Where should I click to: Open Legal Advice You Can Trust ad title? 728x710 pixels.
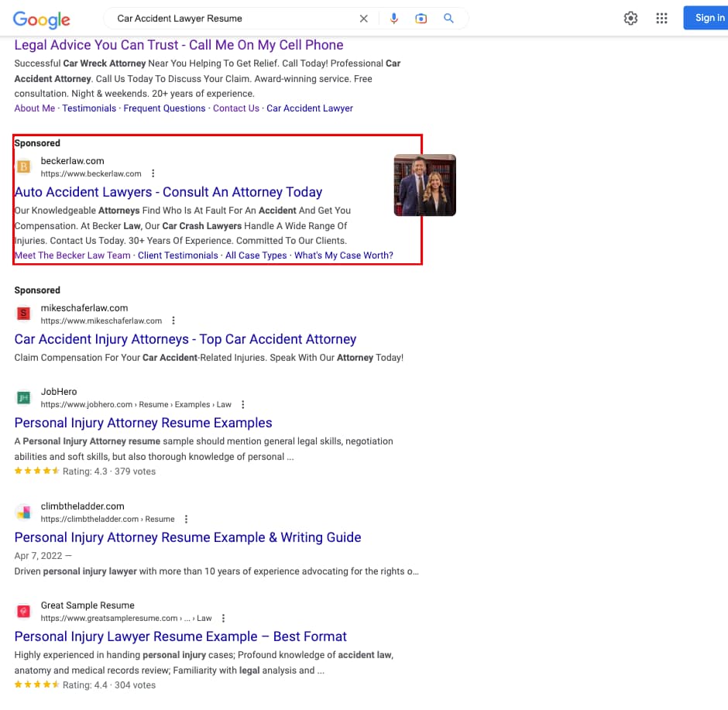179,45
